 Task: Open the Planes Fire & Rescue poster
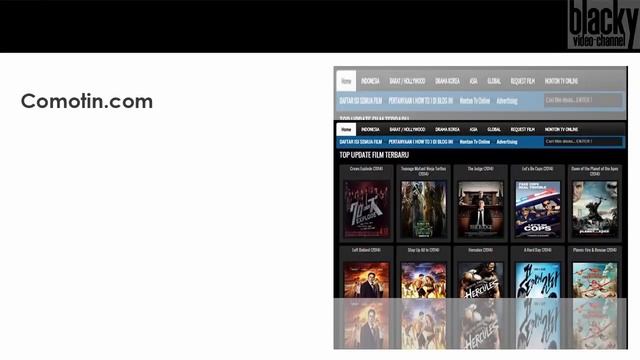595,280
